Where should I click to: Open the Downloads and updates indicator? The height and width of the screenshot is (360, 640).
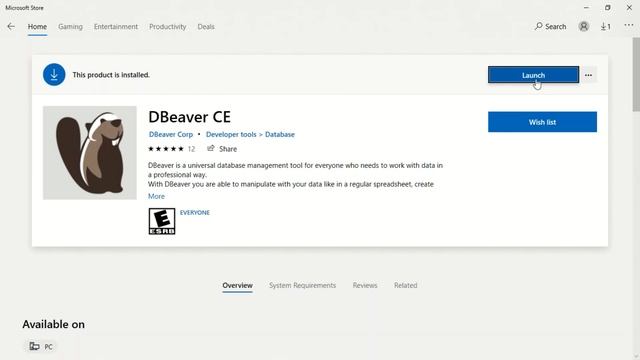(606, 27)
